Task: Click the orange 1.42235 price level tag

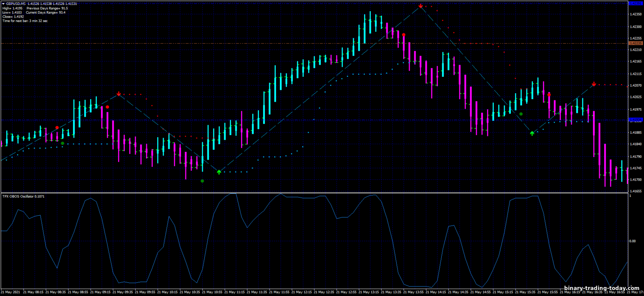Action: 635,43
